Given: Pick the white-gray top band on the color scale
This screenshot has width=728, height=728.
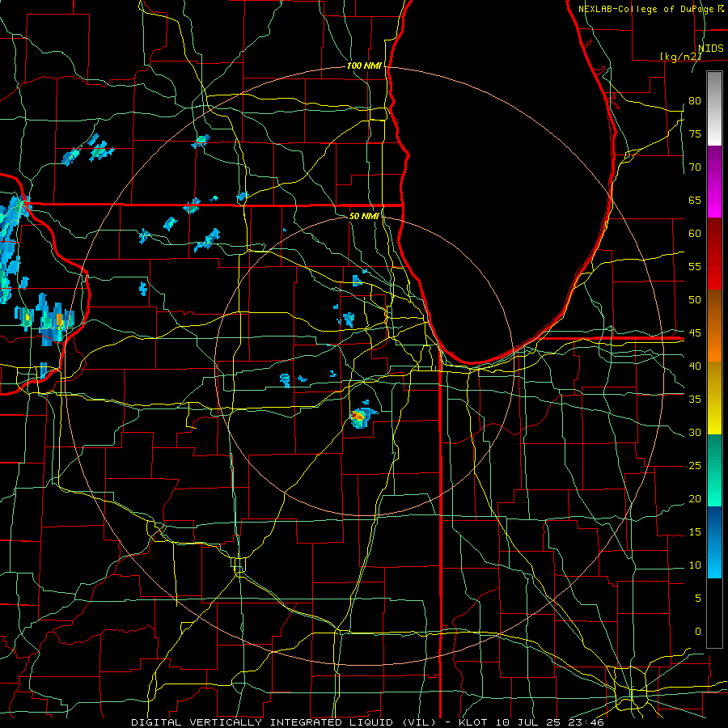Looking at the screenshot, I should (714, 108).
